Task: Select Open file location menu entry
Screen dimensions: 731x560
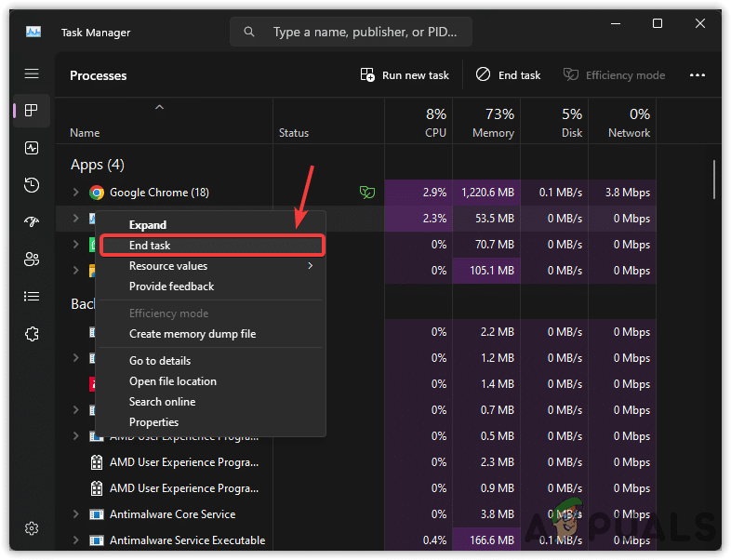Action: pos(173,381)
